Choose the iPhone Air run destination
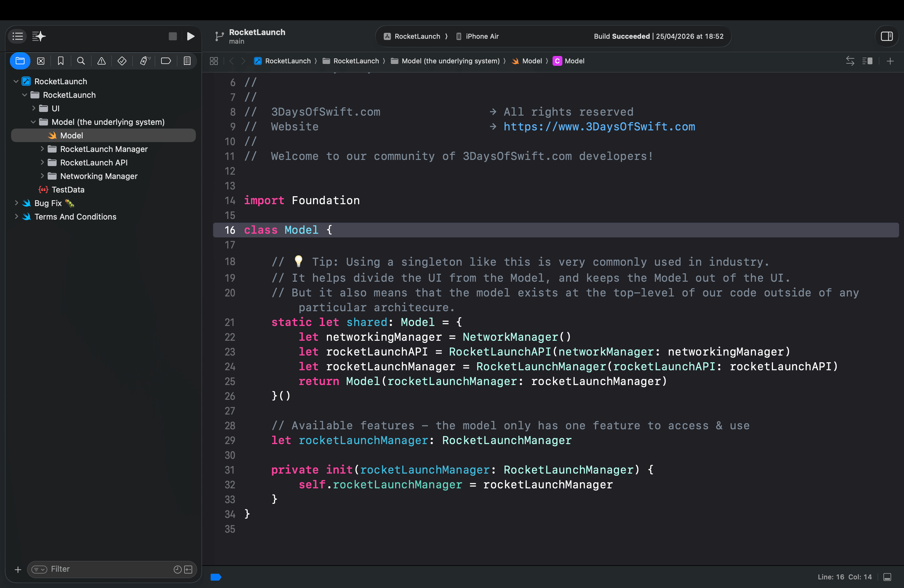Viewport: 904px width, 588px height. point(477,37)
